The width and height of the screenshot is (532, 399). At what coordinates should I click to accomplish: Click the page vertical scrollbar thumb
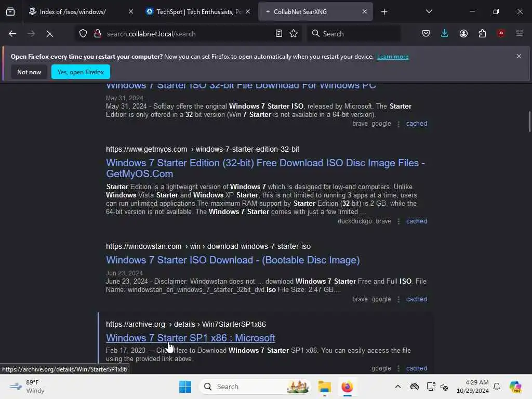pos(529,122)
